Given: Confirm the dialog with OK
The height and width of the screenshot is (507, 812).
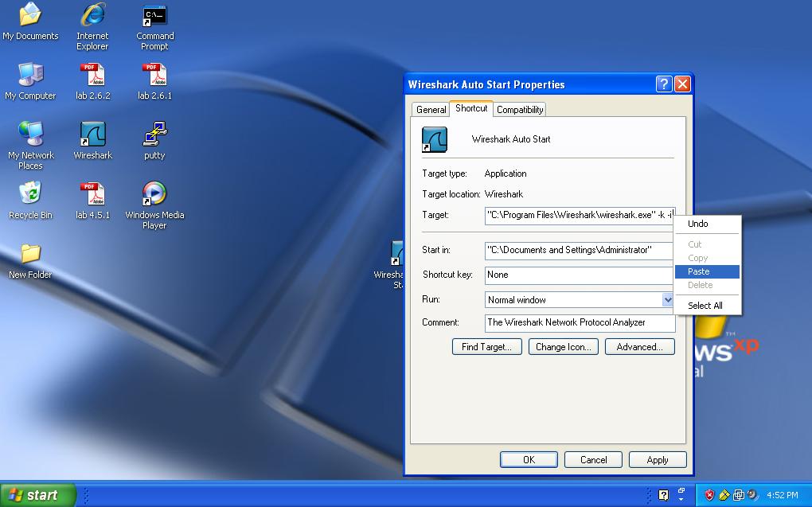Looking at the screenshot, I should 529,460.
